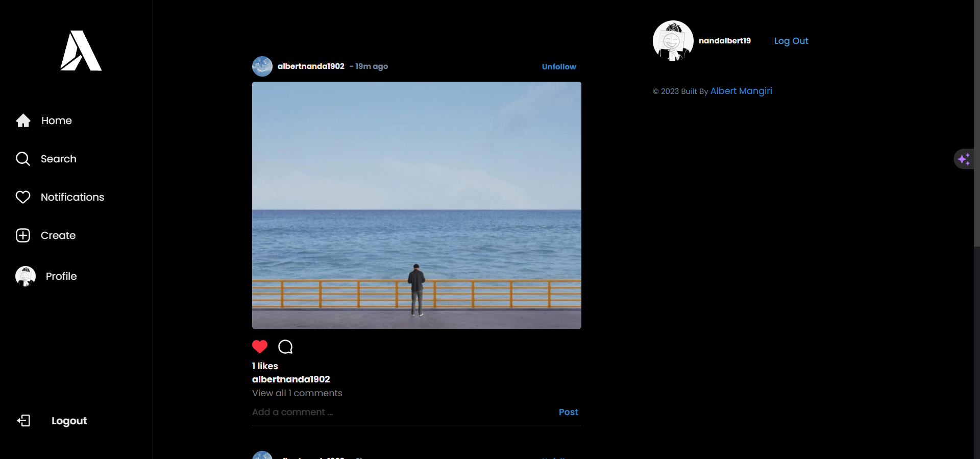
Task: Click the Log Out link at top
Action: [x=791, y=41]
